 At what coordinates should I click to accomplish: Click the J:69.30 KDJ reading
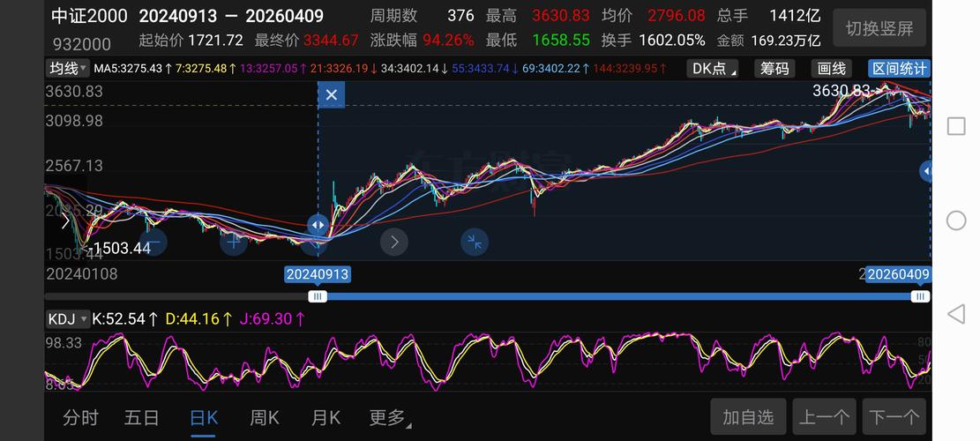pos(266,319)
